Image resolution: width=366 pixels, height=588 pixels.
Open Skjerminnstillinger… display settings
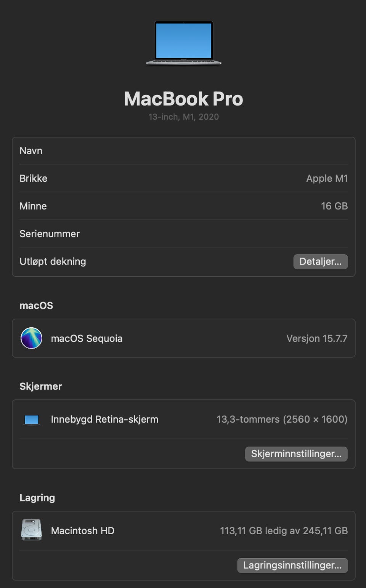[296, 453]
